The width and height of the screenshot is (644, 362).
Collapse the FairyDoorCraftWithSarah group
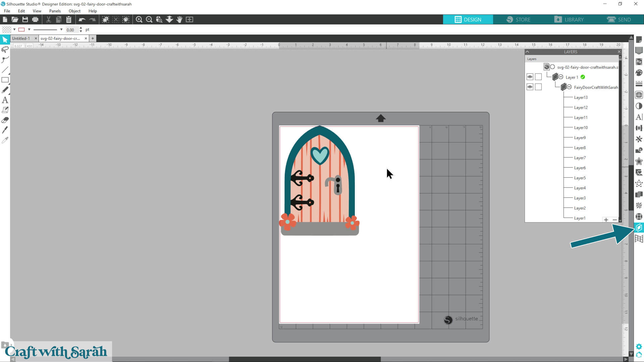tap(569, 87)
